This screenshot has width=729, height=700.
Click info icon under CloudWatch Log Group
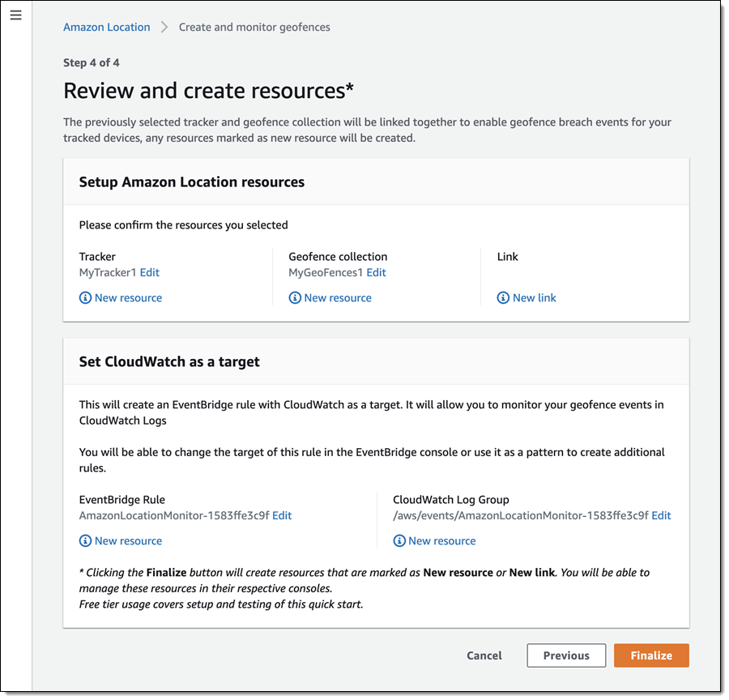399,541
